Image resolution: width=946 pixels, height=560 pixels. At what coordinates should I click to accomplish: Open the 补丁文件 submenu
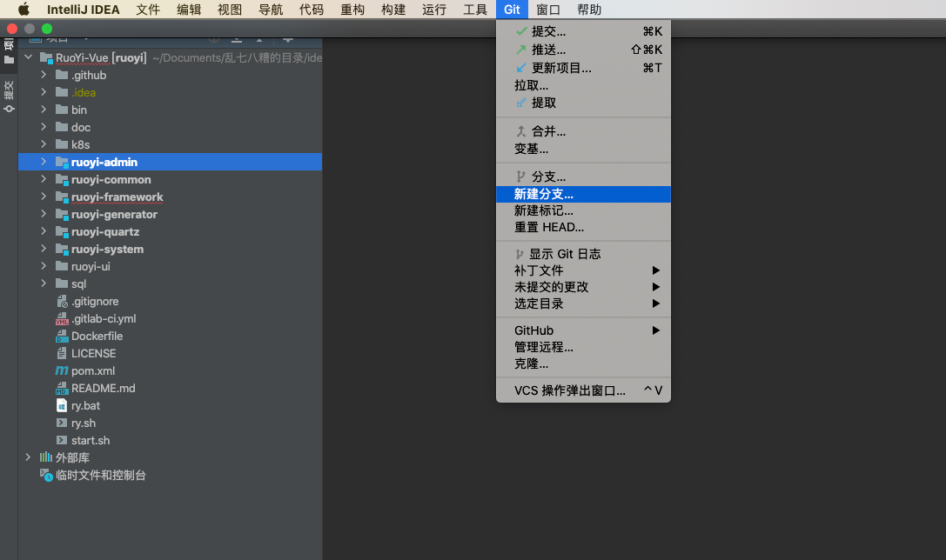point(583,270)
